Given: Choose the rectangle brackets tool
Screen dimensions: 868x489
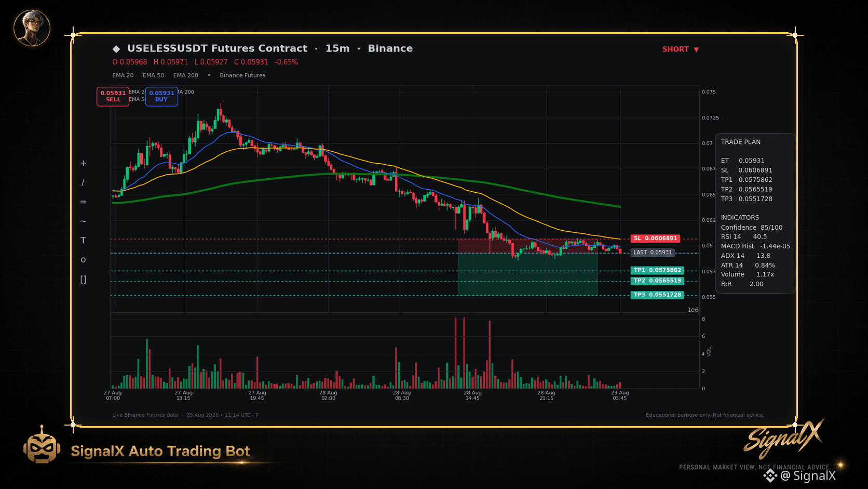Looking at the screenshot, I should click(x=83, y=280).
